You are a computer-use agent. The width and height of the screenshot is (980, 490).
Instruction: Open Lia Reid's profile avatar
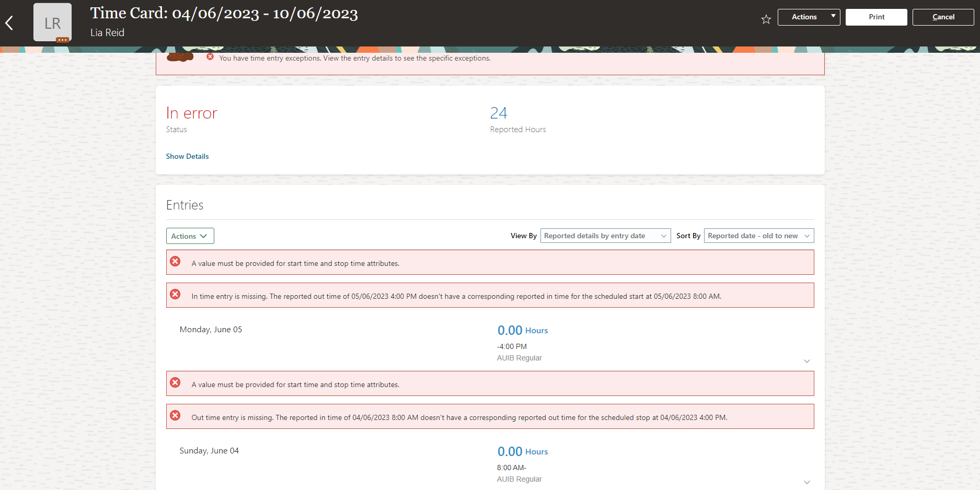point(52,22)
